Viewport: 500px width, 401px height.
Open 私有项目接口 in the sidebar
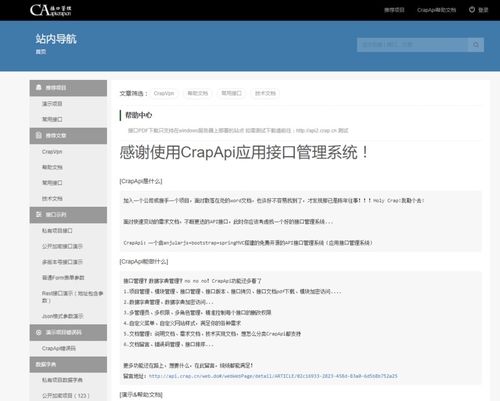57,231
